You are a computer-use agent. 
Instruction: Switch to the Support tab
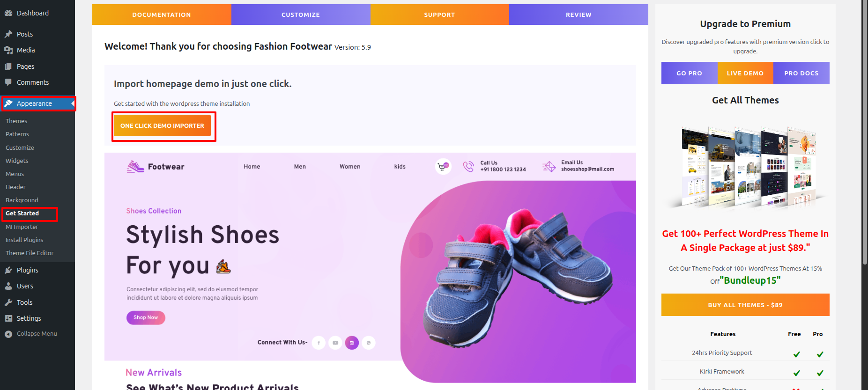pos(439,15)
